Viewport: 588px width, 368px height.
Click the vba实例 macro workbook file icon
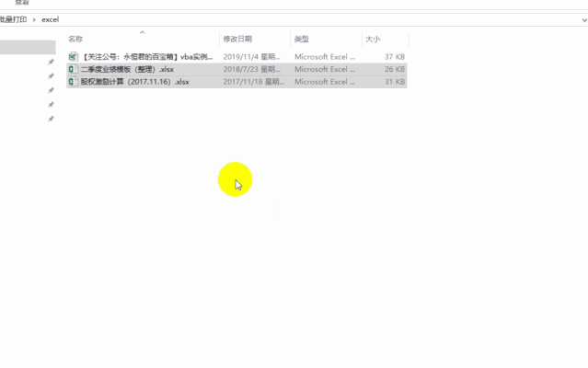pos(74,57)
